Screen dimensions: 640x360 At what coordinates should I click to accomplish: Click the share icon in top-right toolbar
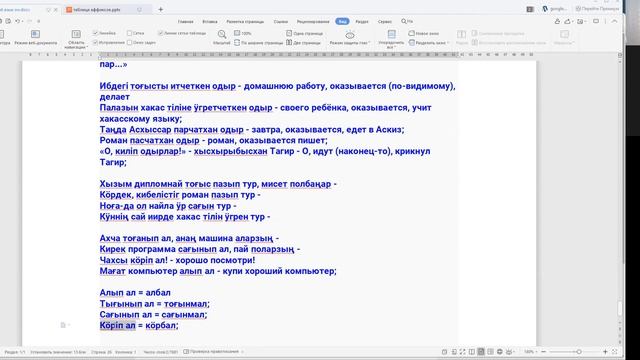pos(558,21)
